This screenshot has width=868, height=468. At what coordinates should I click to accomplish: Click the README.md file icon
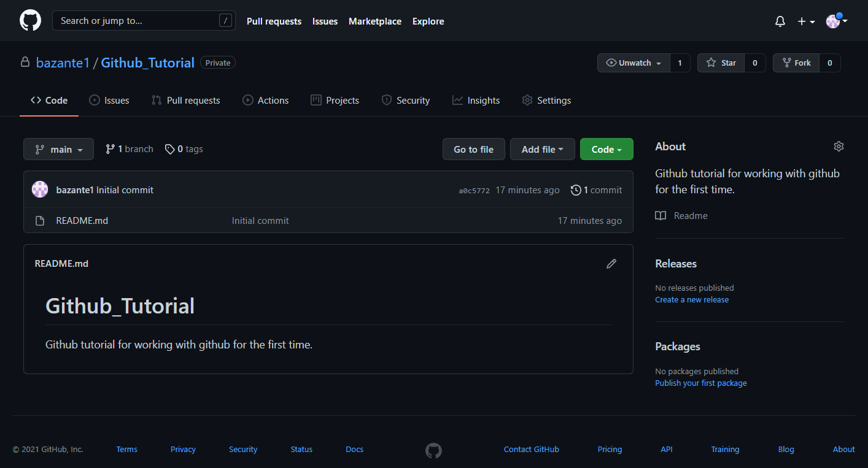click(39, 220)
